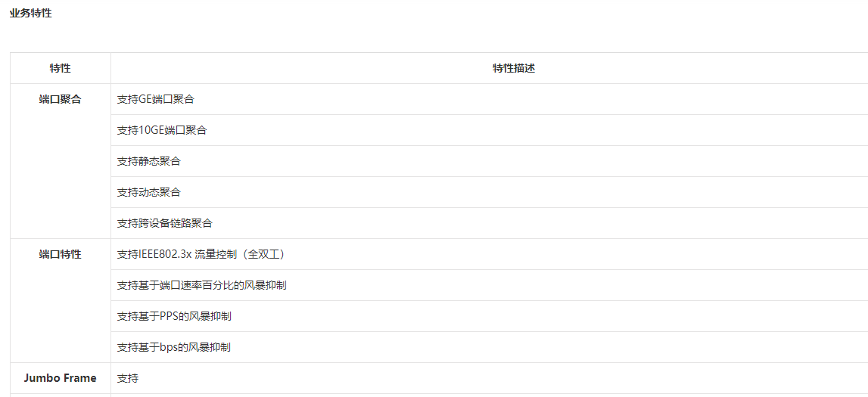Screen dimensions: 868x397
Task: Select the 支持动态聚合 entry
Action: [x=148, y=192]
